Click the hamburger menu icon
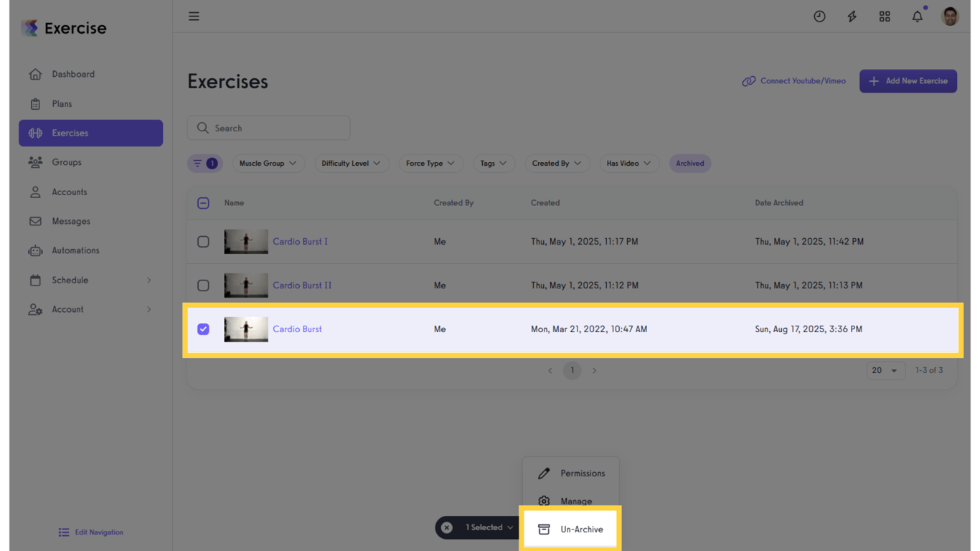This screenshot has height=551, width=980. click(194, 16)
